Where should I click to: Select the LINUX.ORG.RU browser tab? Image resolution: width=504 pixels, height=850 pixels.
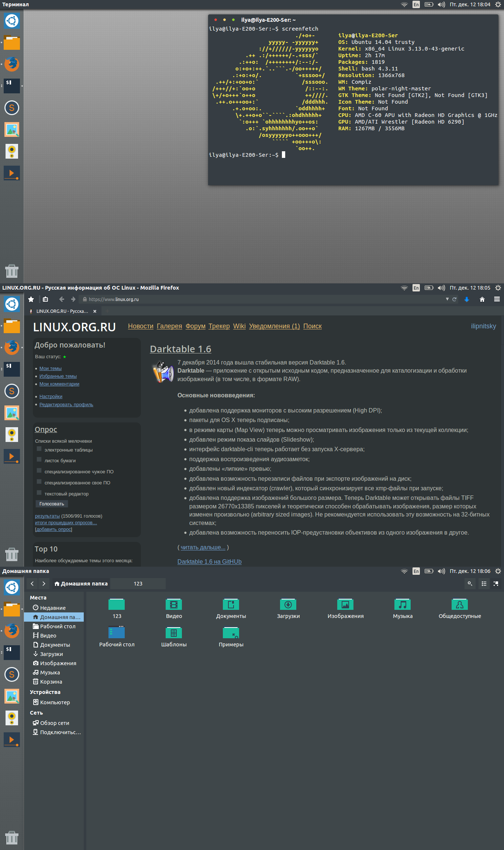coord(62,311)
